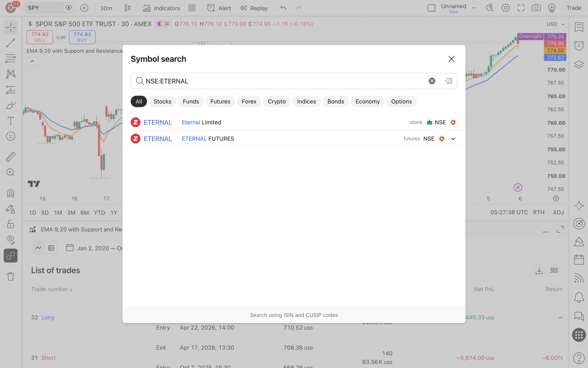Toggle hide all drawings eye icon
The width and height of the screenshot is (588, 368).
point(11,240)
